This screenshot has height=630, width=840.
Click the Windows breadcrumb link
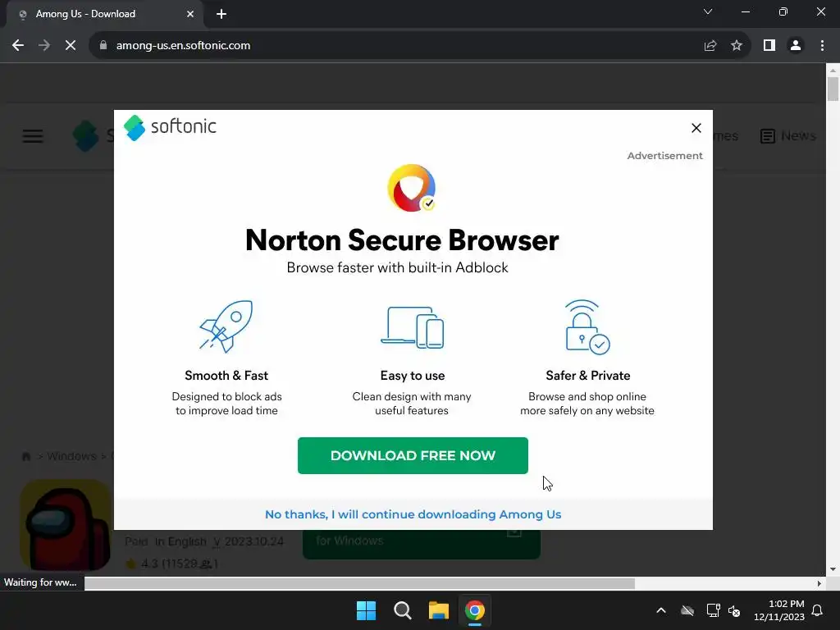pyautogui.click(x=72, y=456)
